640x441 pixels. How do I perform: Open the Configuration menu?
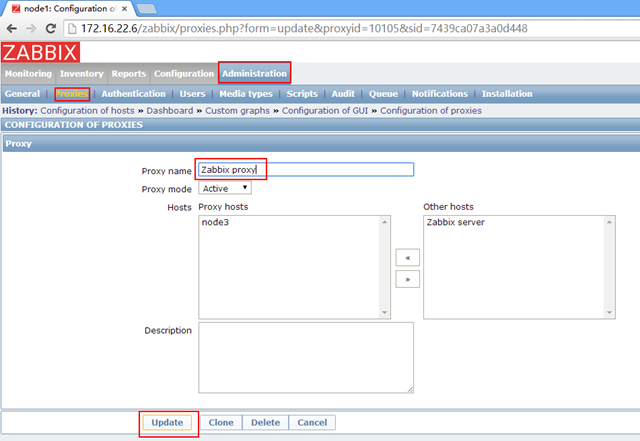pos(184,74)
